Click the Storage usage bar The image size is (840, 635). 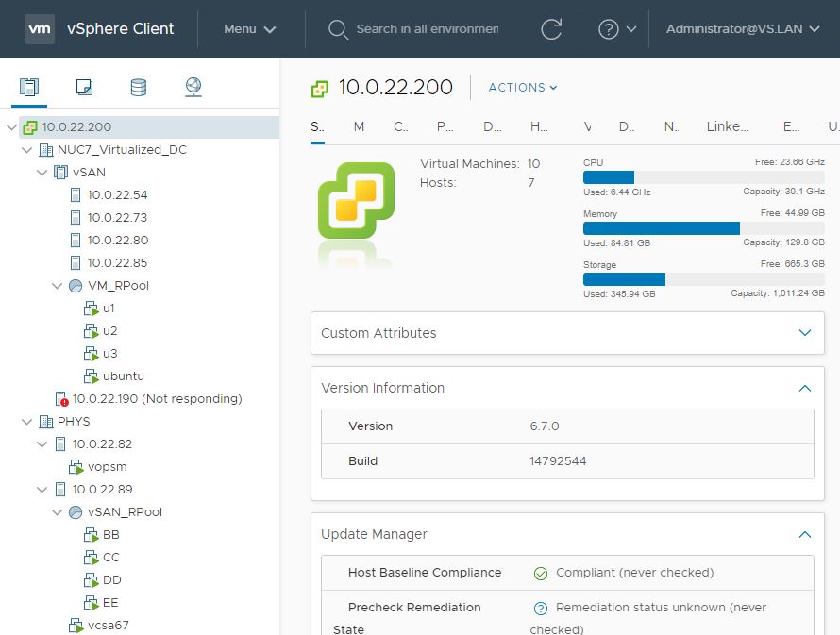click(x=704, y=279)
